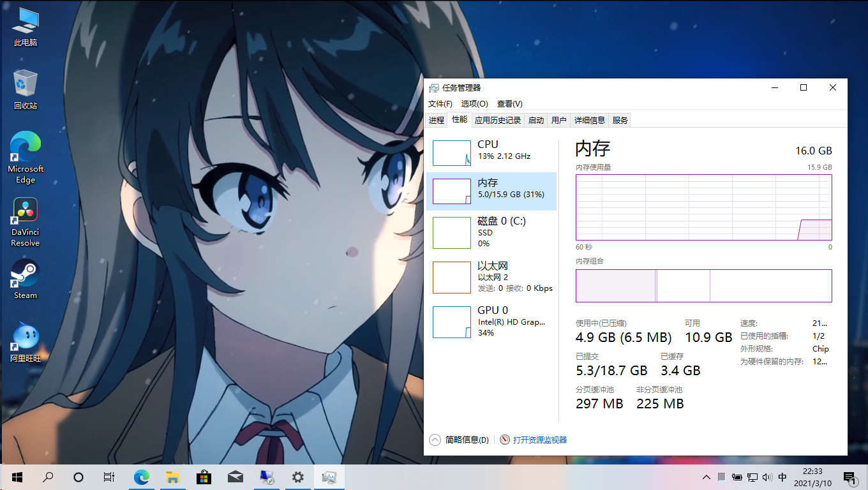Open the notification center icon
This screenshot has height=490, width=868.
coord(850,477)
